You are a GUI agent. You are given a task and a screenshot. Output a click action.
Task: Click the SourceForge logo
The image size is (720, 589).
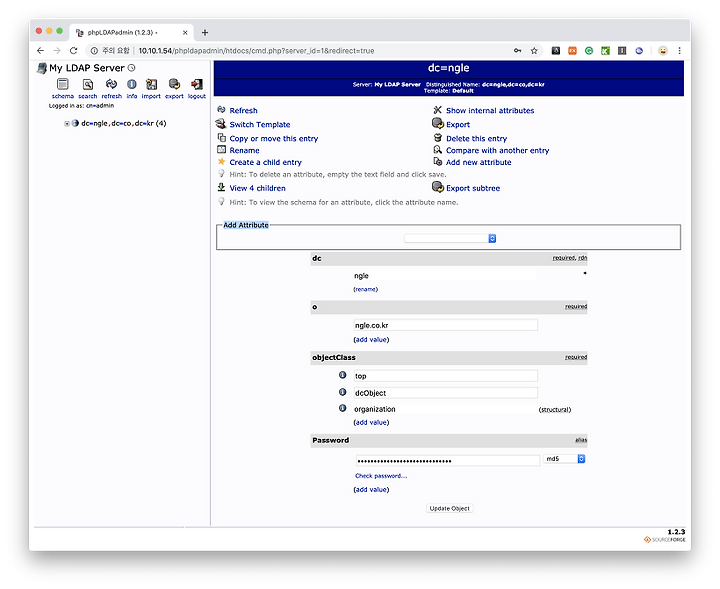point(664,540)
